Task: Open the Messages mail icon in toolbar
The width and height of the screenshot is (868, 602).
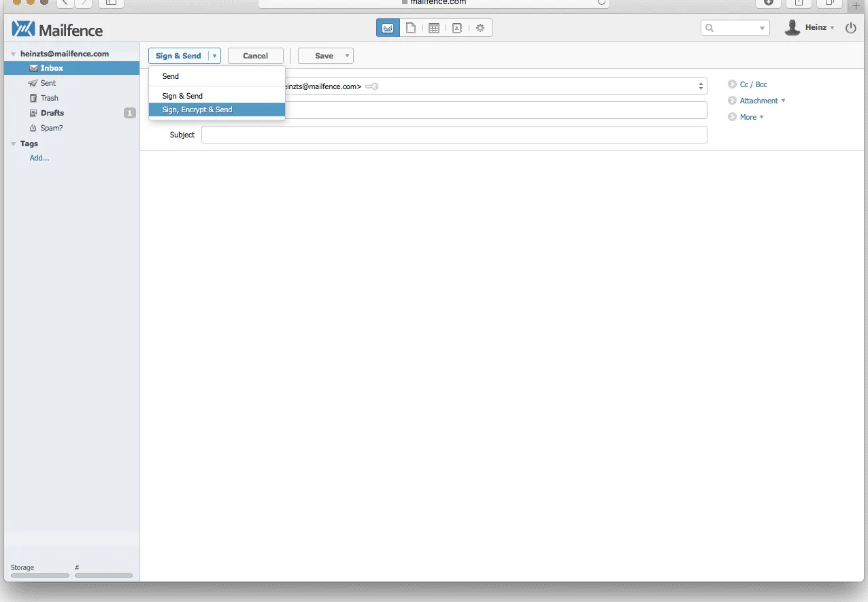Action: click(388, 28)
